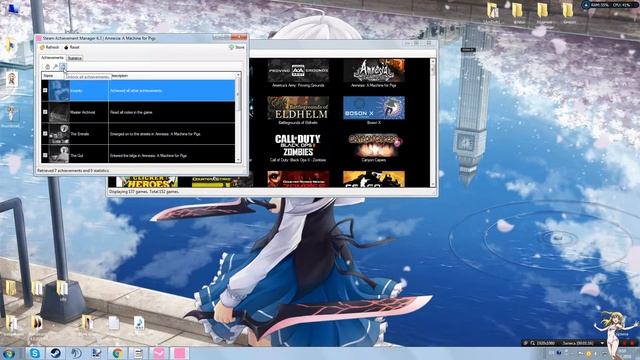Click the game picker scrollbar down arrow

[433, 184]
